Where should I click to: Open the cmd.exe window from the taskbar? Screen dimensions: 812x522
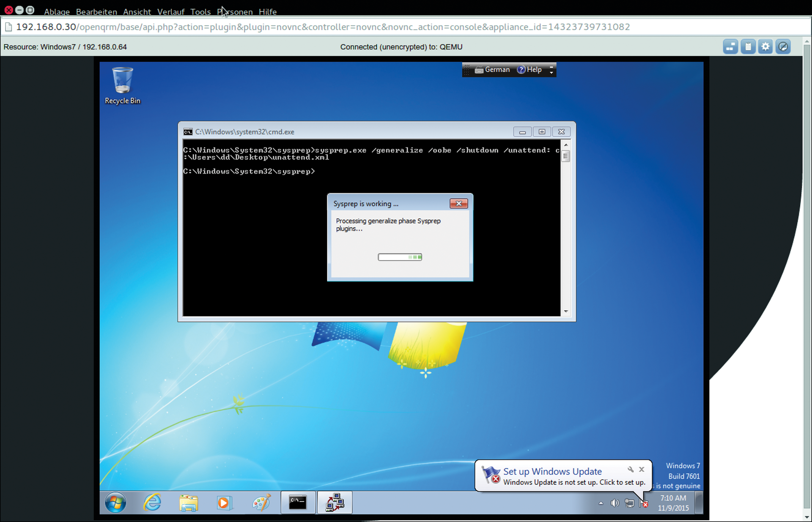[298, 503]
